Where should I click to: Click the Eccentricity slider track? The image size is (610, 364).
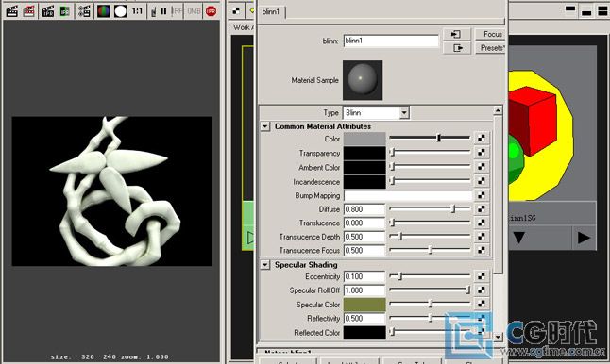click(x=430, y=276)
